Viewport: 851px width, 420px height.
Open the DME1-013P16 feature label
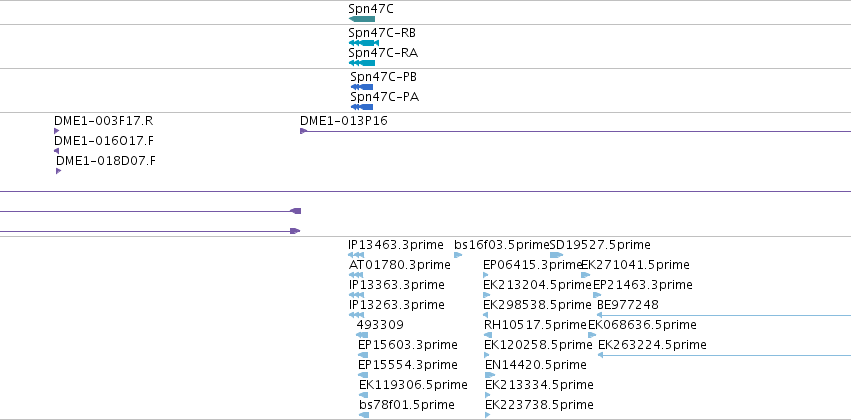point(344,120)
